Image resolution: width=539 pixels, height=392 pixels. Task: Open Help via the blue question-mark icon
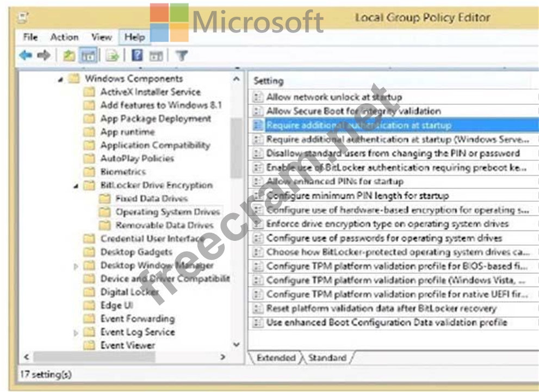pyautogui.click(x=137, y=55)
